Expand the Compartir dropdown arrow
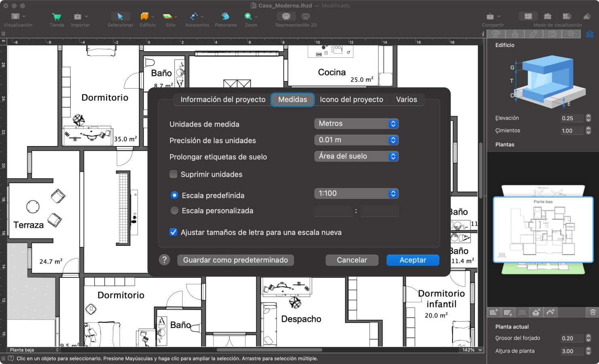The image size is (599, 364). [x=499, y=17]
